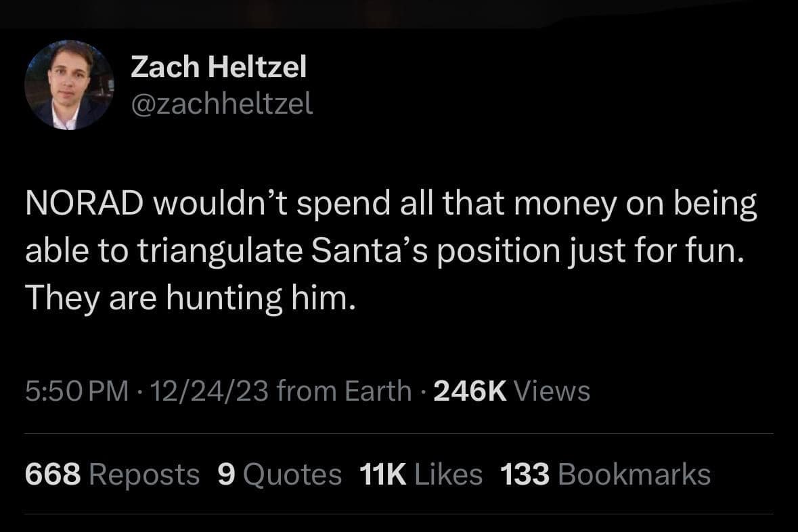Open the 9 Quotes list
Screen dimensions: 798x532
pos(280,474)
